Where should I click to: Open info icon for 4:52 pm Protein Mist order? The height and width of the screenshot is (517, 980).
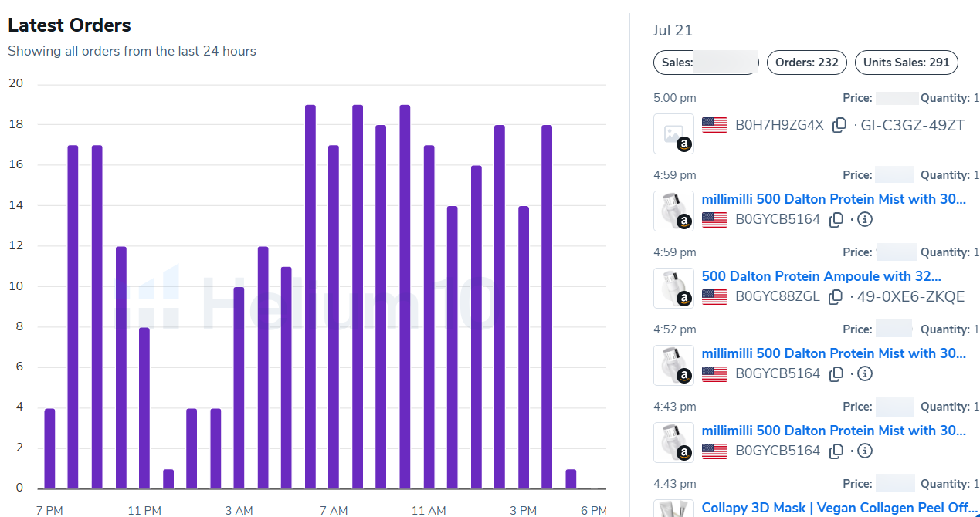[x=865, y=374]
